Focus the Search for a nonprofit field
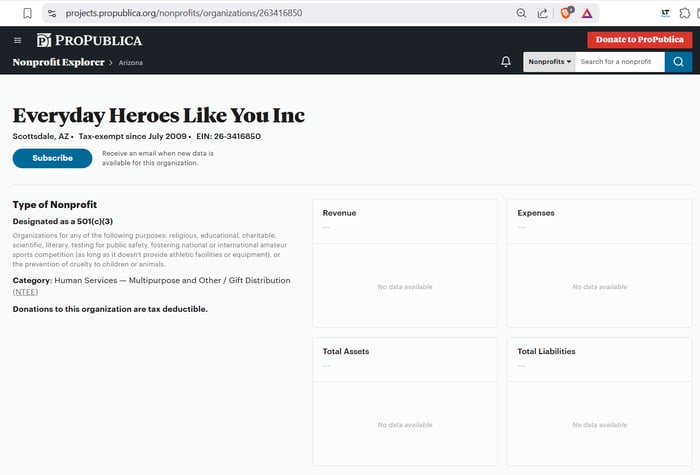This screenshot has width=700, height=475. click(619, 62)
